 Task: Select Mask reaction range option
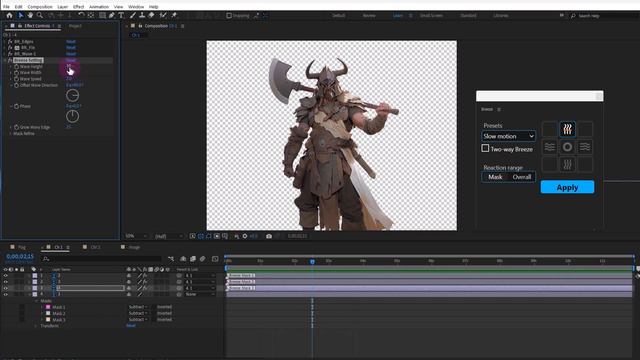coord(495,177)
